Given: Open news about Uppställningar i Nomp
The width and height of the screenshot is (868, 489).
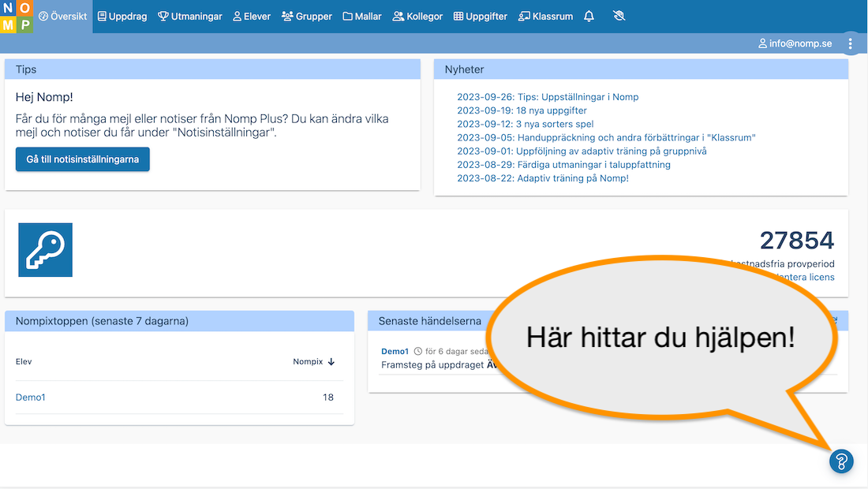Looking at the screenshot, I should 548,97.
